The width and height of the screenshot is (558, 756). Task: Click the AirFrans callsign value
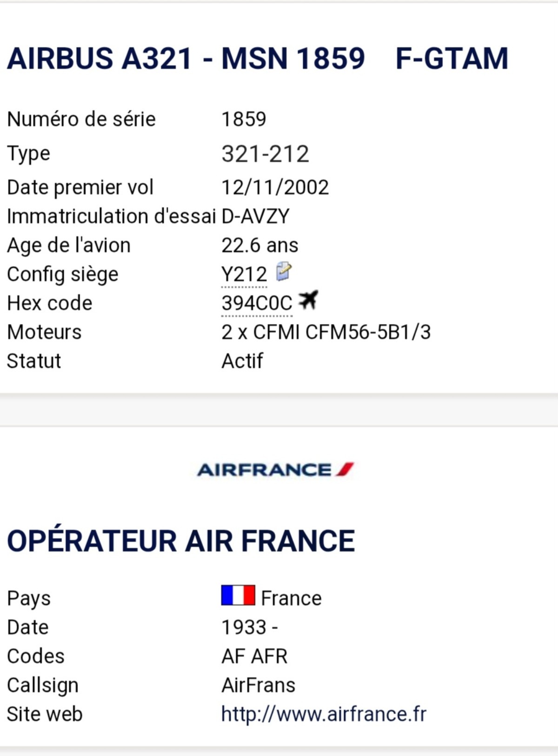(x=258, y=685)
